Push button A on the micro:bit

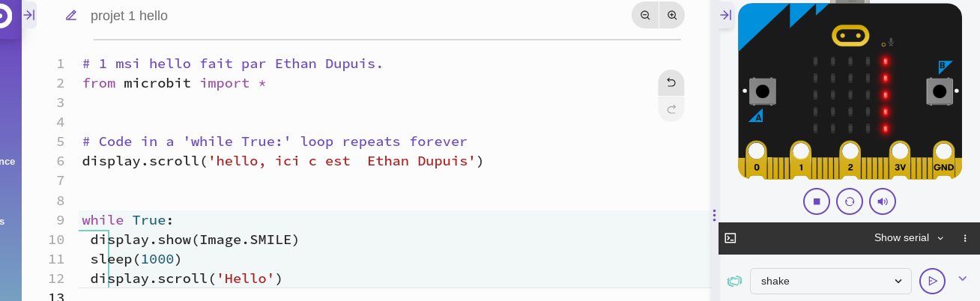[762, 91]
